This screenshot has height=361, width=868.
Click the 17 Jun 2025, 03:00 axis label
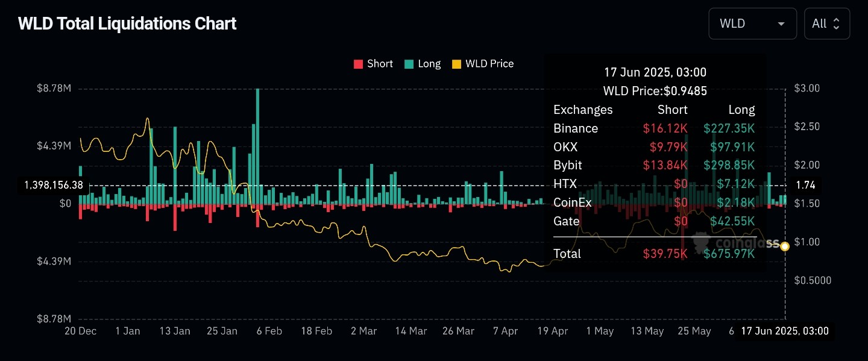(x=784, y=331)
